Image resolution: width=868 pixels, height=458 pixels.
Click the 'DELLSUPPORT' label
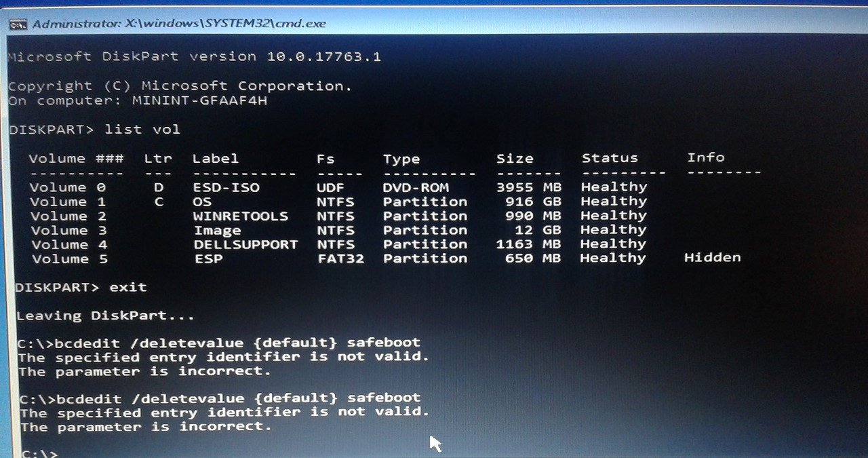(x=245, y=245)
